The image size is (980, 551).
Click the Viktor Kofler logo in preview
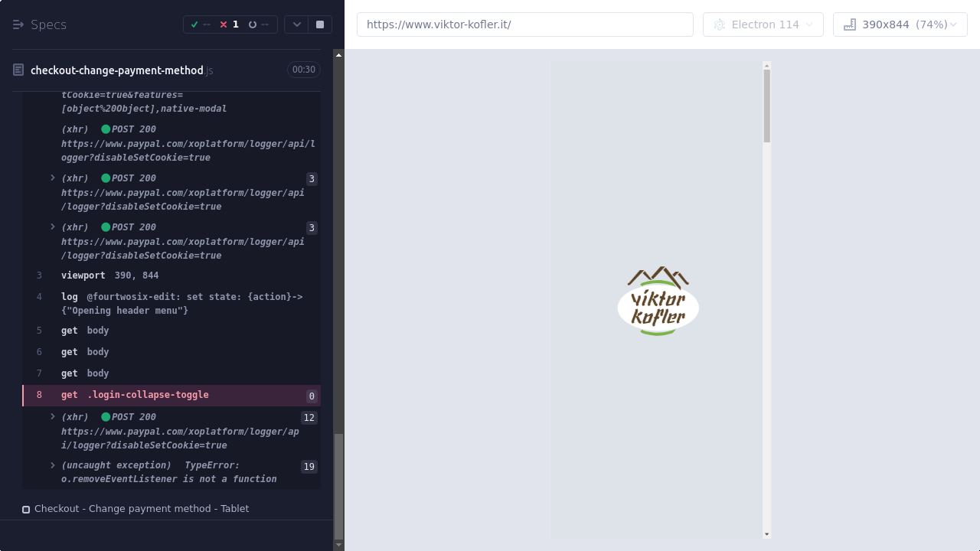point(658,301)
